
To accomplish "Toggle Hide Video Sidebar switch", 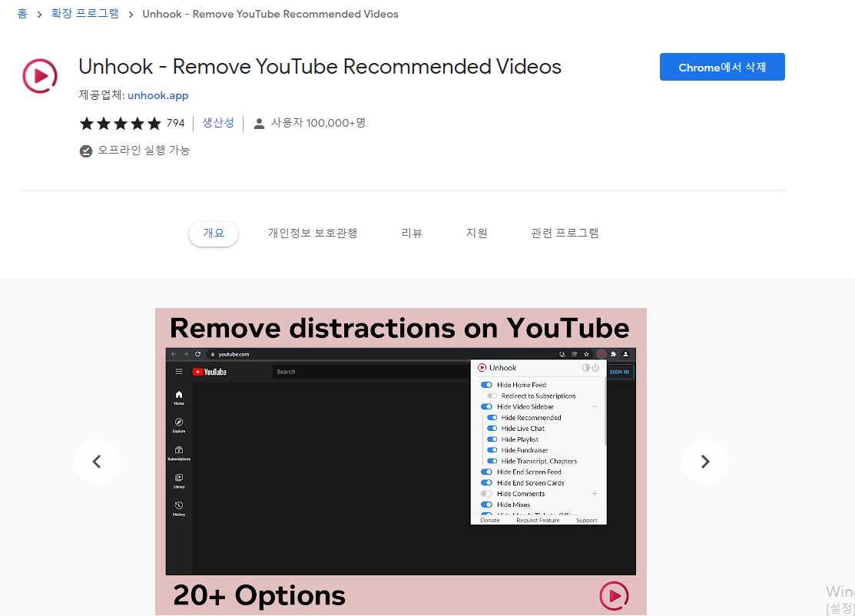I will (486, 406).
